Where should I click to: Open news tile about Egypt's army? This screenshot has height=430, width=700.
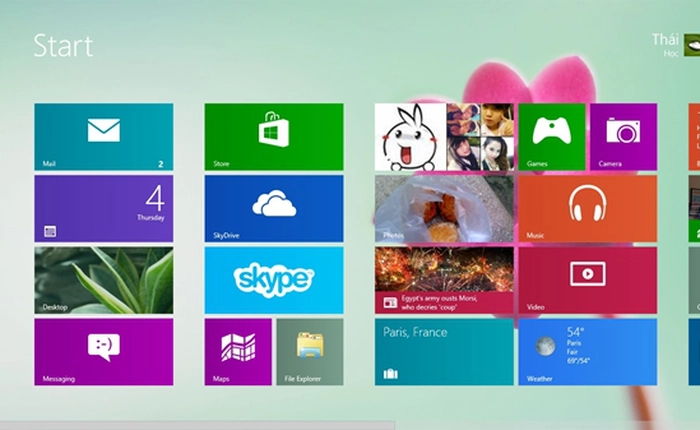(x=444, y=280)
